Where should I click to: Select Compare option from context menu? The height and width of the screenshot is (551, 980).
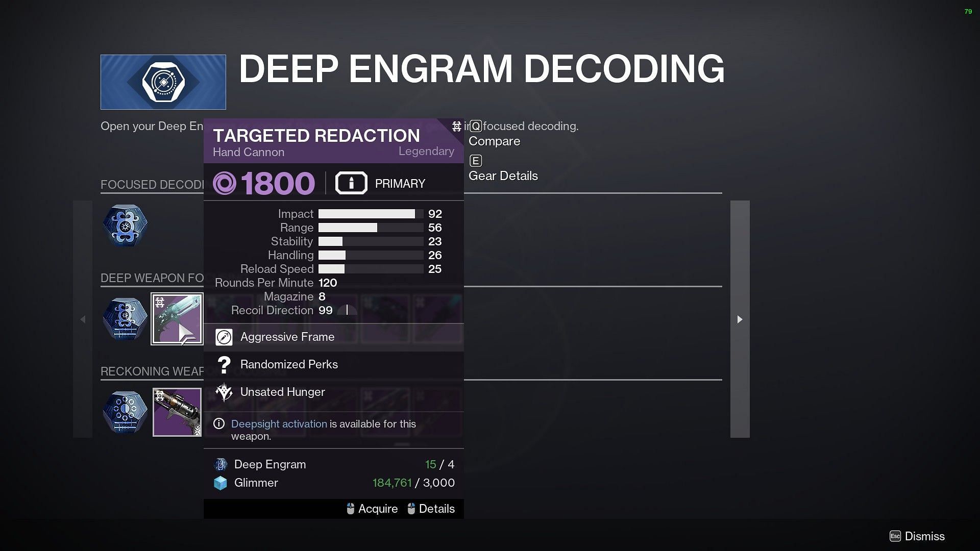(x=495, y=141)
